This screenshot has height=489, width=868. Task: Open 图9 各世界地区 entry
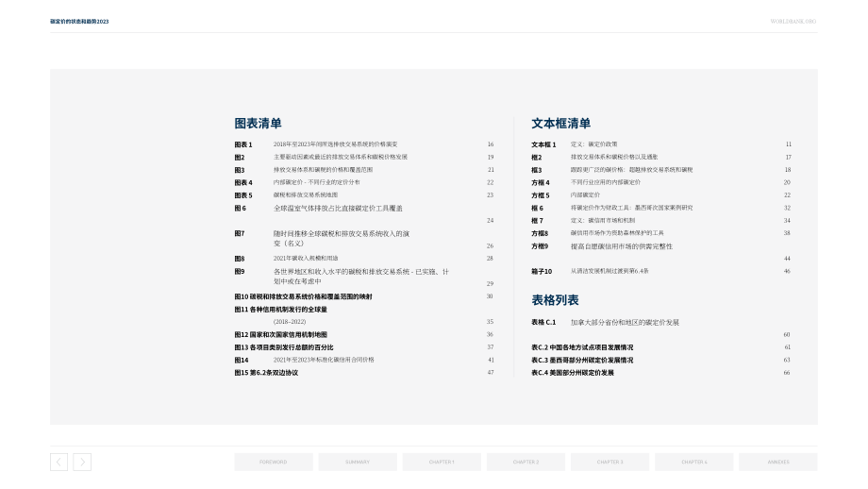coord(363,277)
